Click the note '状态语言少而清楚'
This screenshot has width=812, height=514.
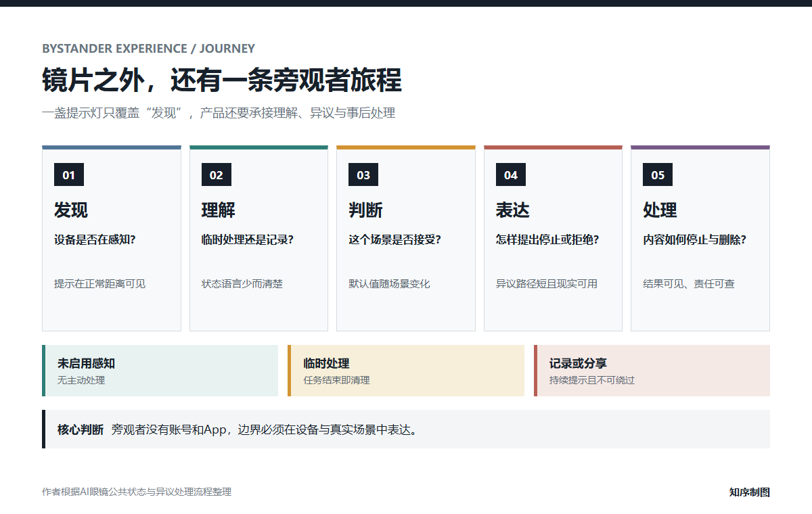click(x=242, y=284)
